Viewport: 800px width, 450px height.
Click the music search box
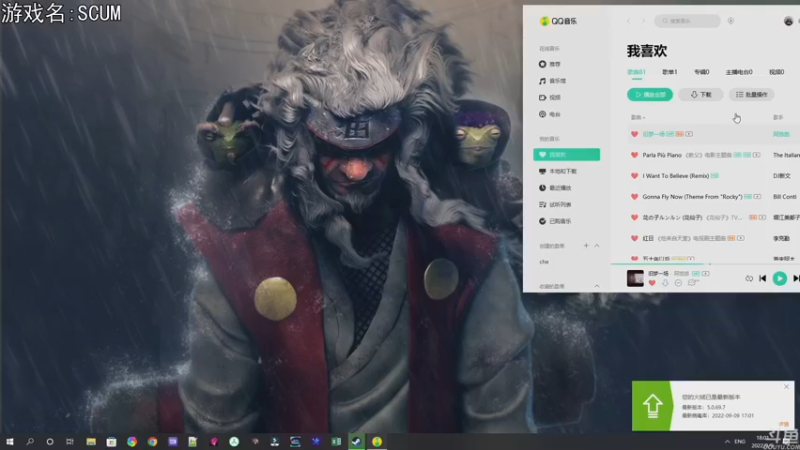(x=687, y=21)
